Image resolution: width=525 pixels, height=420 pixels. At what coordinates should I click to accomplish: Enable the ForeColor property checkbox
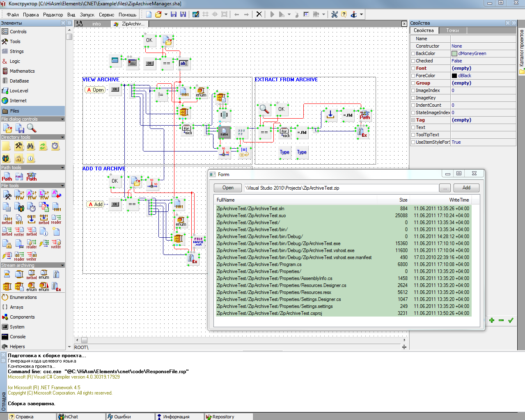(x=413, y=76)
